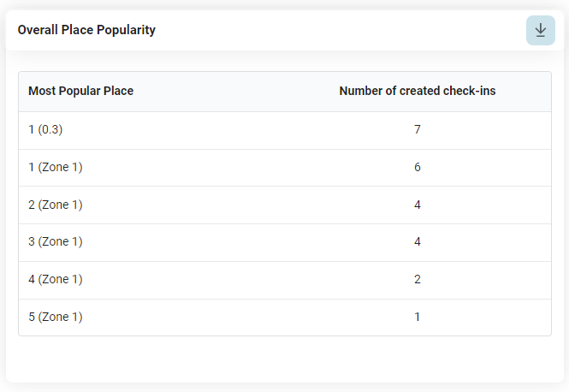569x392 pixels.
Task: Select the 5 (Zone 1) row
Action: click(x=214, y=317)
